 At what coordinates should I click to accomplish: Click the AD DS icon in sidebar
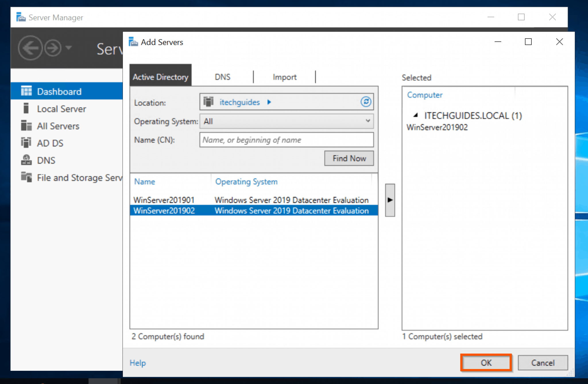click(x=26, y=142)
